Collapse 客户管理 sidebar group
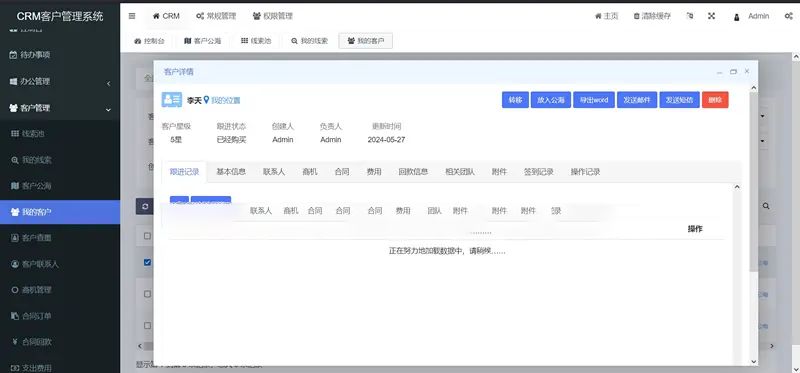Screen dimensions: 800x373 point(60,108)
